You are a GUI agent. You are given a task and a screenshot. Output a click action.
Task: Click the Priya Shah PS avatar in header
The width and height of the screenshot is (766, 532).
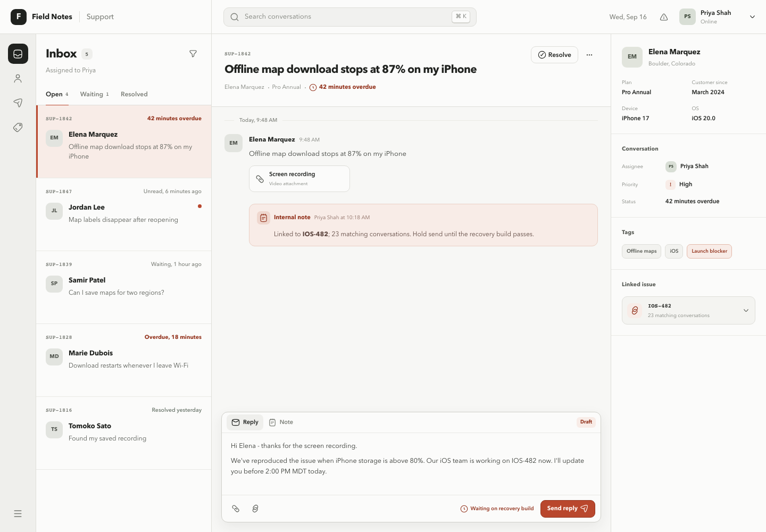click(687, 16)
